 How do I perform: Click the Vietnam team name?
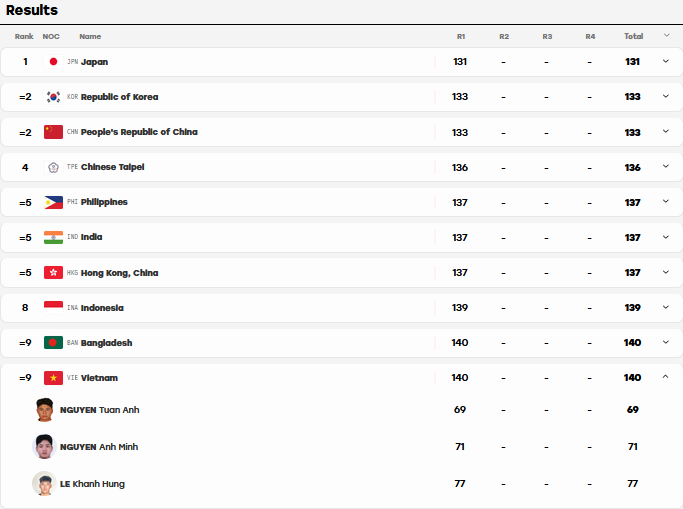pos(99,378)
